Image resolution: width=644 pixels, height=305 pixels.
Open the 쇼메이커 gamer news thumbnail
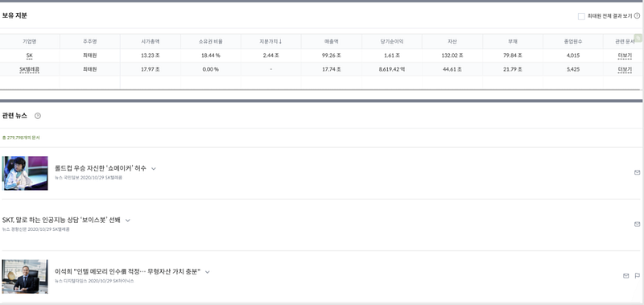click(25, 173)
